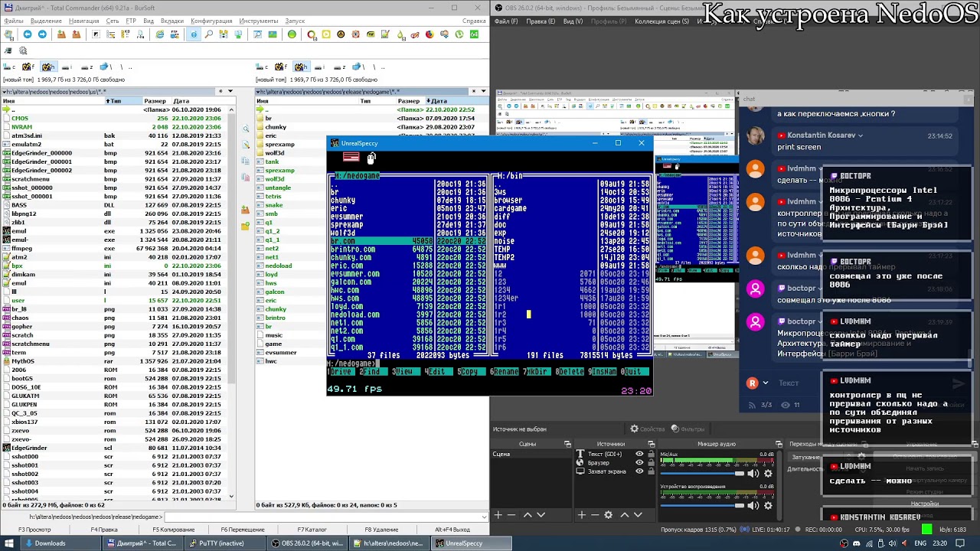980x551 pixels.
Task: Open the magnifier search icon in Total Commander toolbar
Action: 208,34
